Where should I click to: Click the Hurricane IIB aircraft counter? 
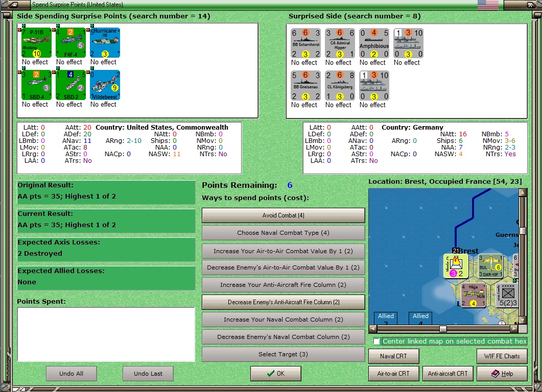coord(105,43)
